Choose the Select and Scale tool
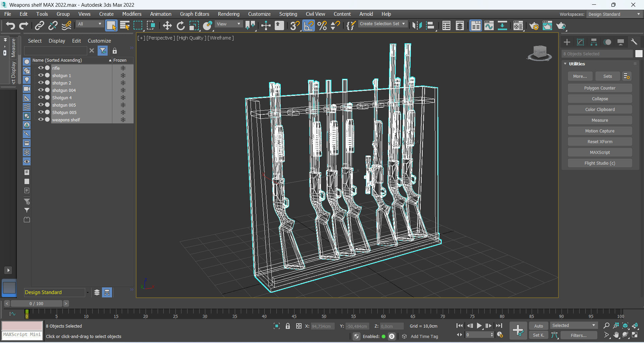Image resolution: width=644 pixels, height=343 pixels. [x=194, y=26]
